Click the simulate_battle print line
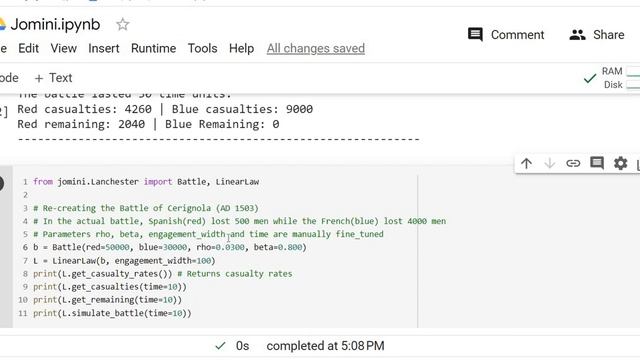This screenshot has width=640, height=360. pos(112,313)
